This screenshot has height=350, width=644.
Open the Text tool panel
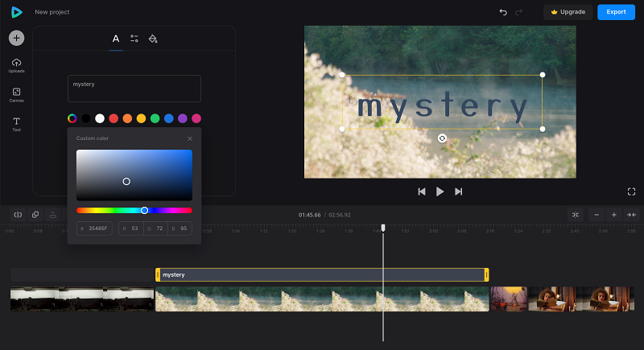16,125
